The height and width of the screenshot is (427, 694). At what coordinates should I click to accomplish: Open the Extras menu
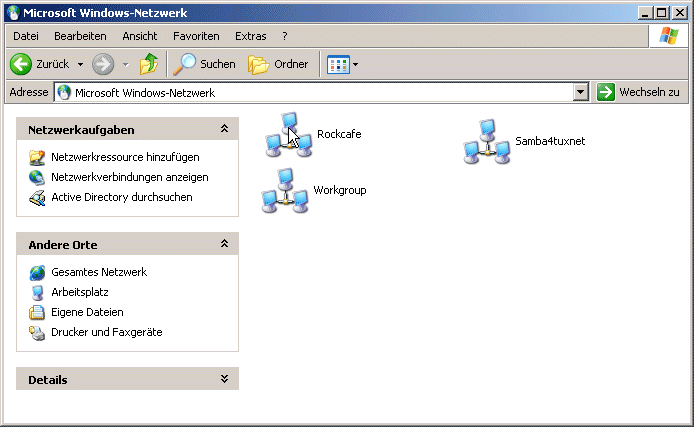point(251,36)
